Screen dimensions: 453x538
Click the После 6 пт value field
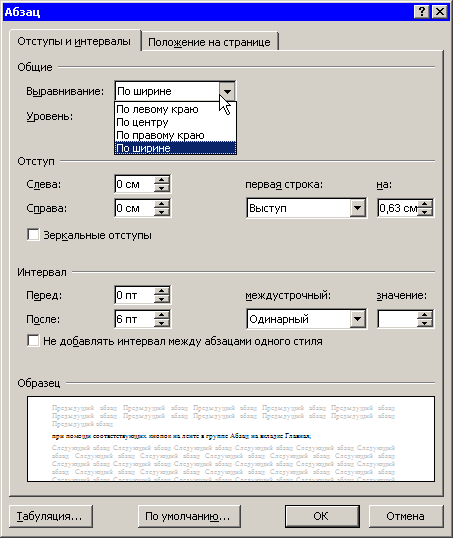(x=135, y=319)
